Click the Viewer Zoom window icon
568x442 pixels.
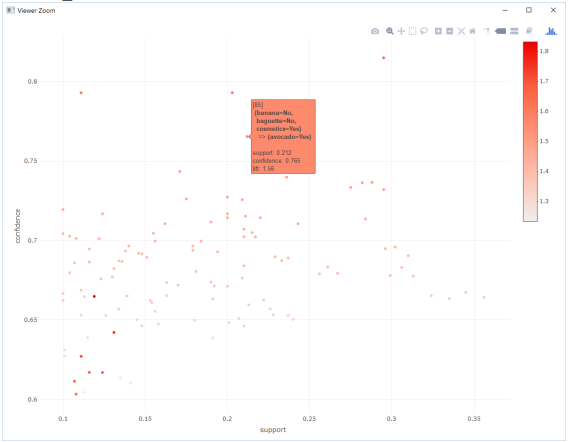coord(11,10)
